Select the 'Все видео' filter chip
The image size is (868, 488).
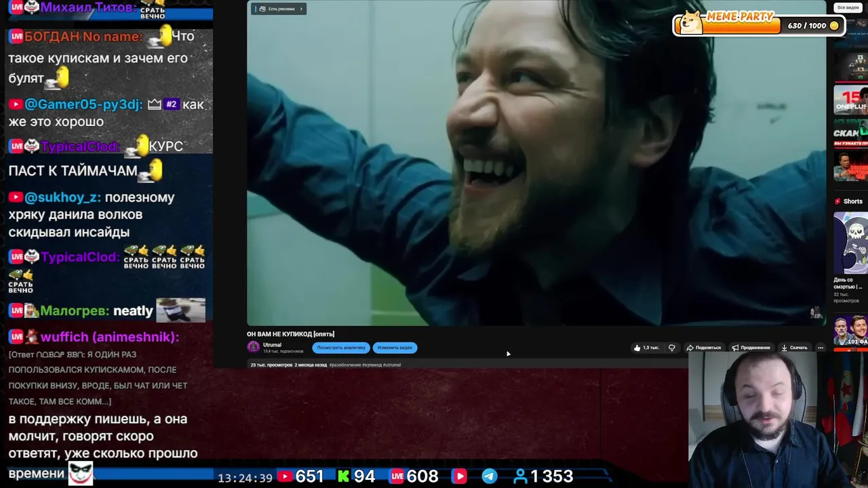(848, 7)
